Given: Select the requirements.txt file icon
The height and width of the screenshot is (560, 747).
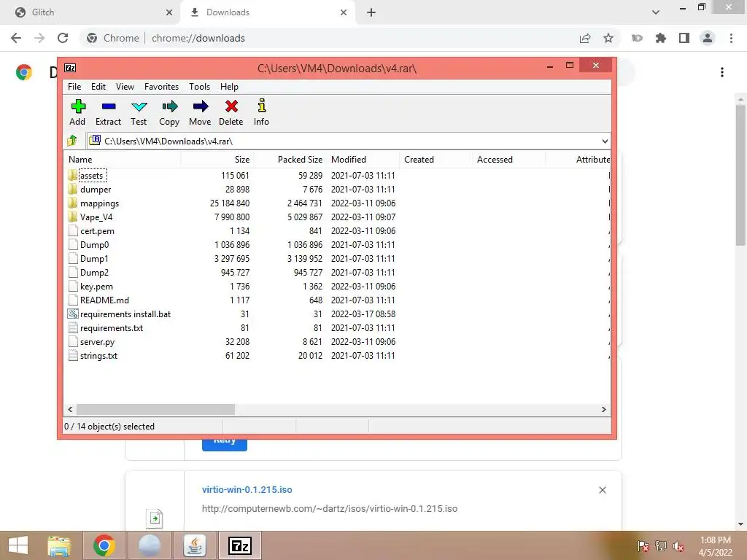Looking at the screenshot, I should (x=73, y=327).
